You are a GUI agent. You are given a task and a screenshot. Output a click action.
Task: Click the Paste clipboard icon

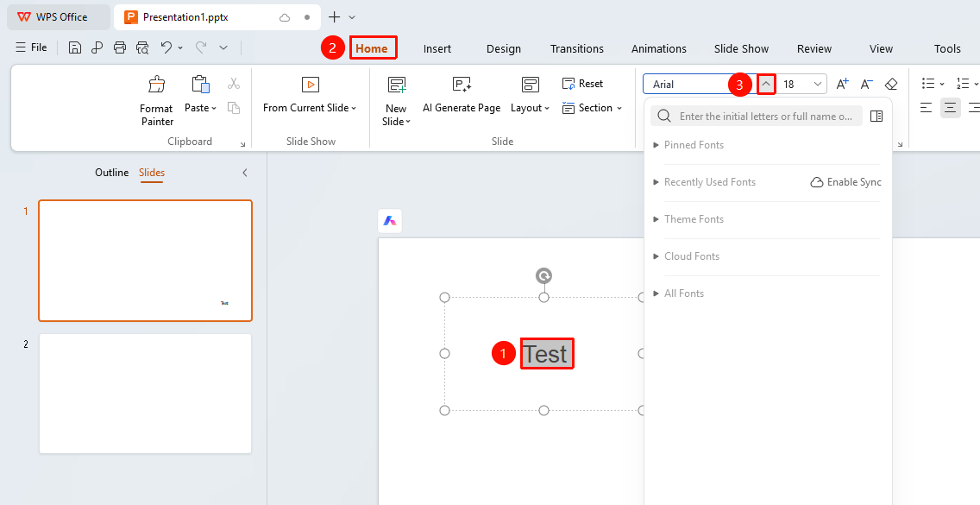[201, 85]
